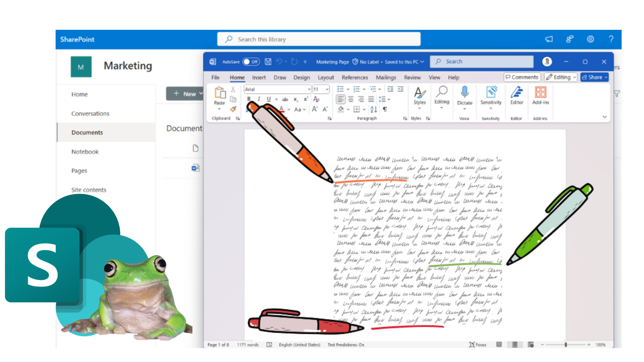Open Conversations in SharePoint navigation
The height and width of the screenshot is (362, 644).
tap(90, 113)
